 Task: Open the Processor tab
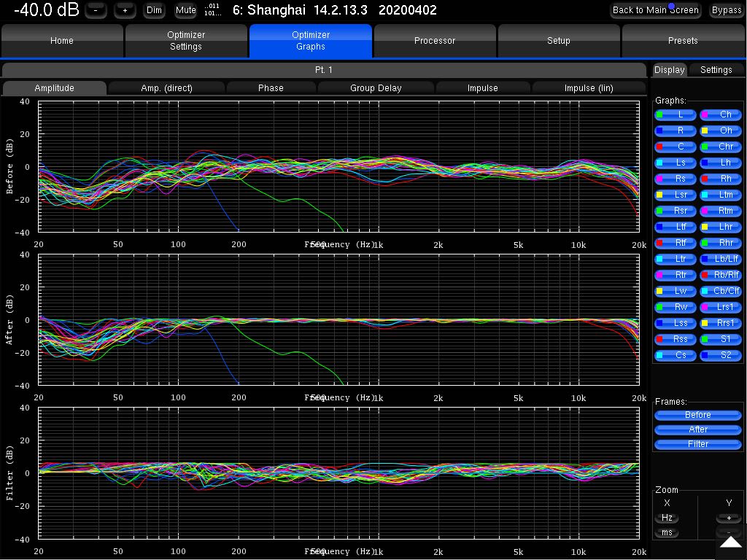(x=435, y=41)
